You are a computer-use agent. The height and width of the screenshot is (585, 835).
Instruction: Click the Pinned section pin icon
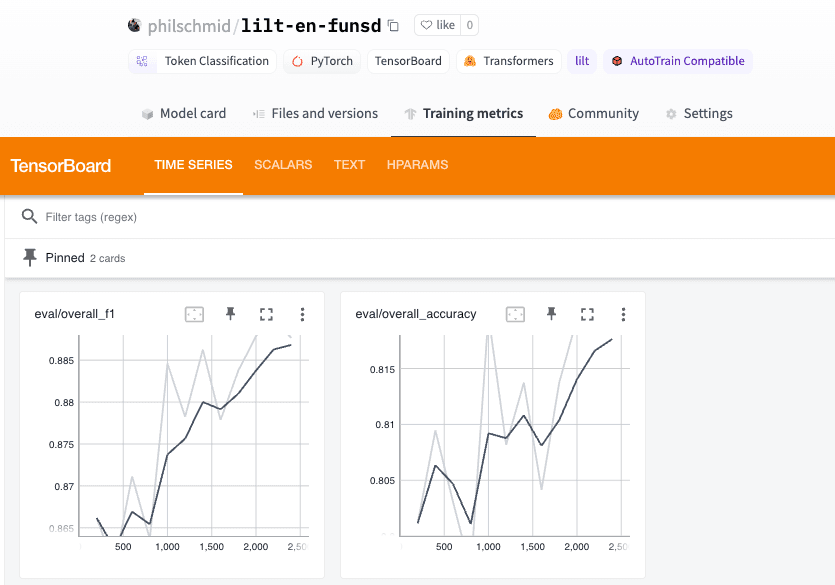(30, 257)
